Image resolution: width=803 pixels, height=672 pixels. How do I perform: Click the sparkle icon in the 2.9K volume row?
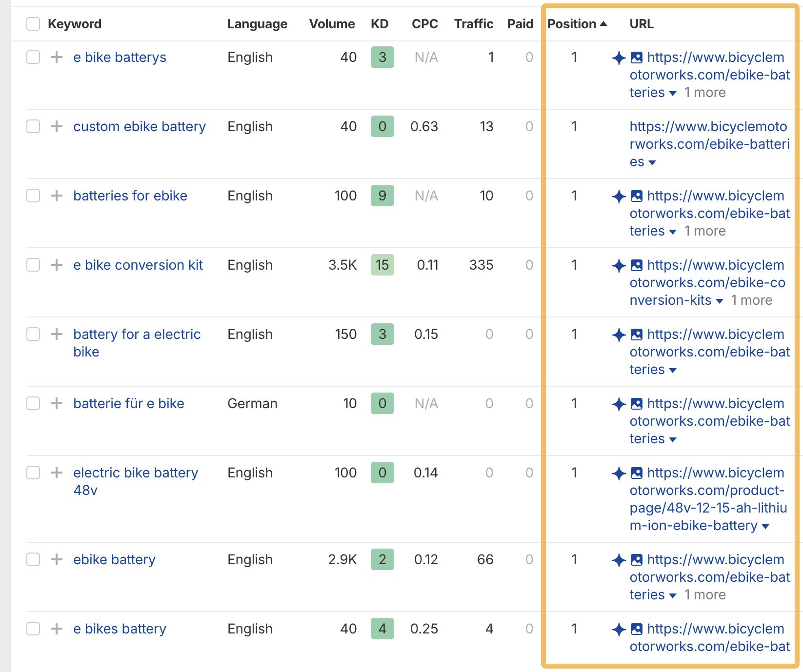point(619,560)
